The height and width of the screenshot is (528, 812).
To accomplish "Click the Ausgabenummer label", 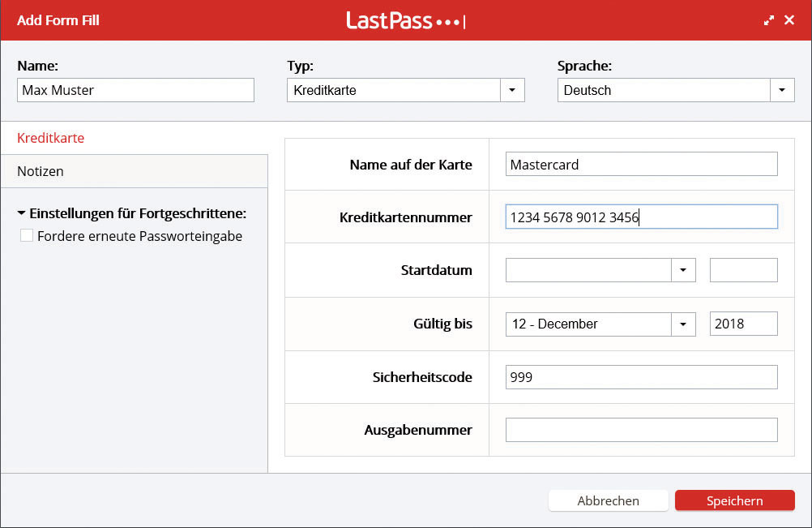I will click(418, 430).
